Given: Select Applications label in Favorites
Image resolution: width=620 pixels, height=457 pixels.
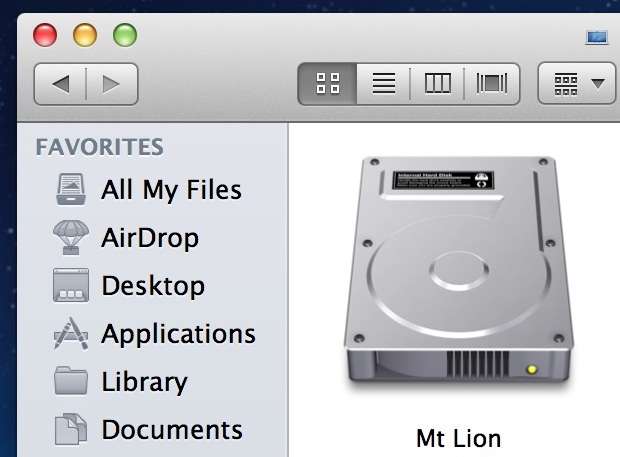Looking at the screenshot, I should 178,334.
